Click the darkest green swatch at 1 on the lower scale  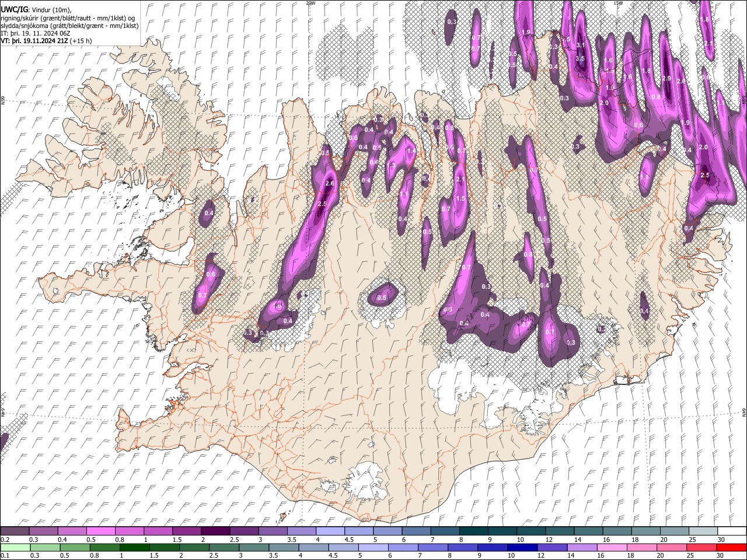134,547
